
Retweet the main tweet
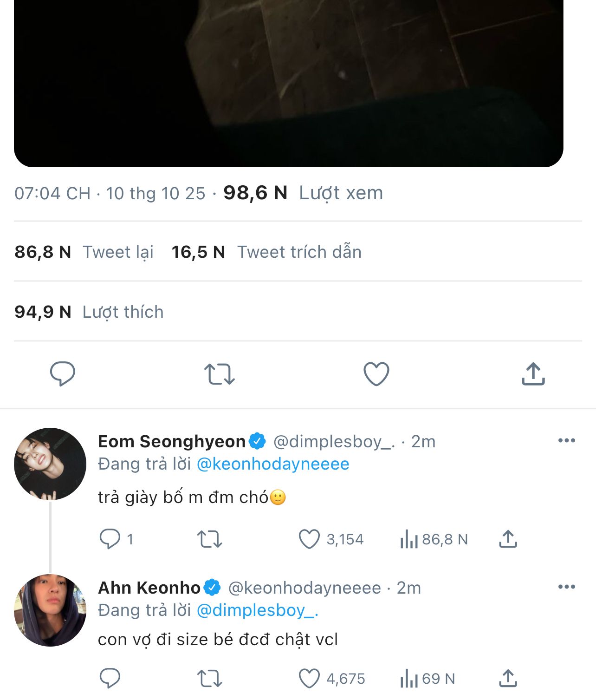(x=219, y=374)
